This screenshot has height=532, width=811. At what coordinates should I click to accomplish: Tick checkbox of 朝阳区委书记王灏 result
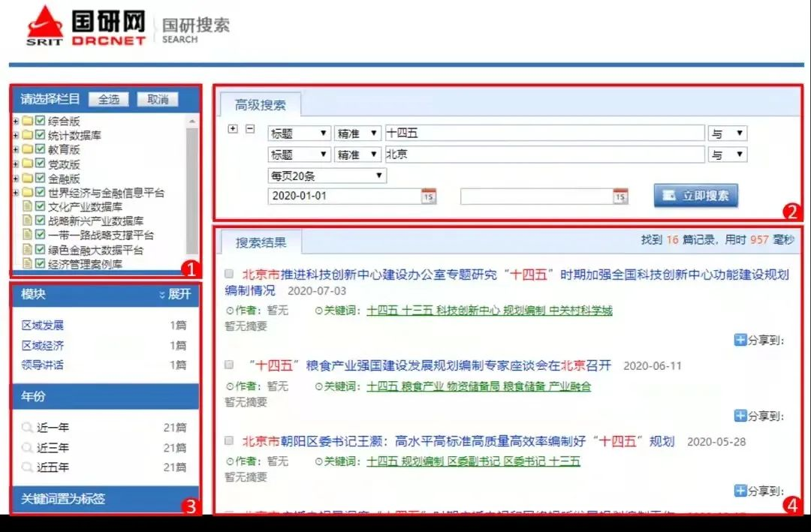229,440
